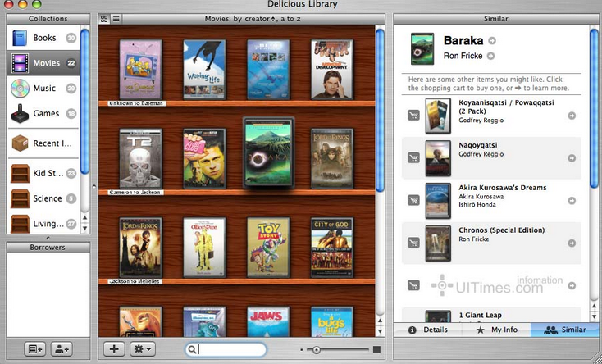Click the green zoom window button
Viewport: 602px width, 364px height.
(37, 4)
